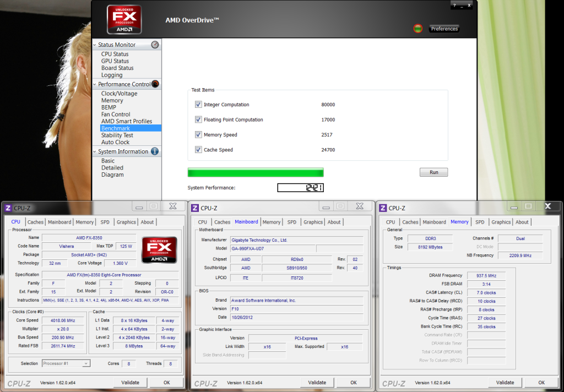Switch to Graphics tab in Mainboard CPU-Z window
The image size is (564, 392).
(313, 222)
